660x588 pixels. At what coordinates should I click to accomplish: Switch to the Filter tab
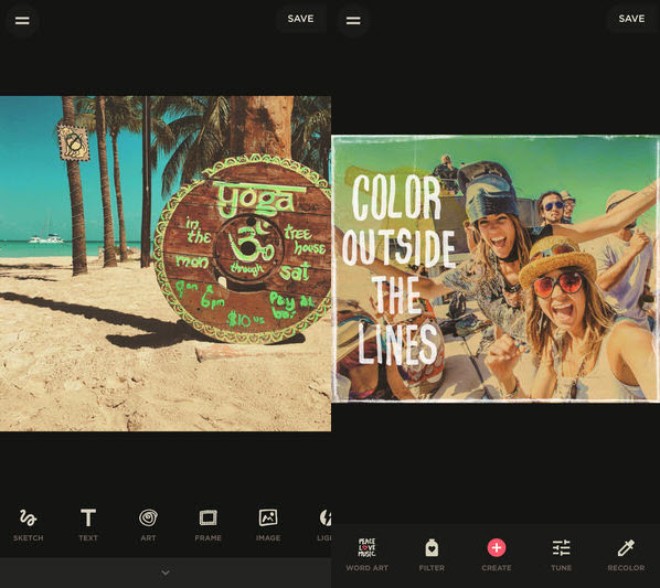tap(431, 553)
